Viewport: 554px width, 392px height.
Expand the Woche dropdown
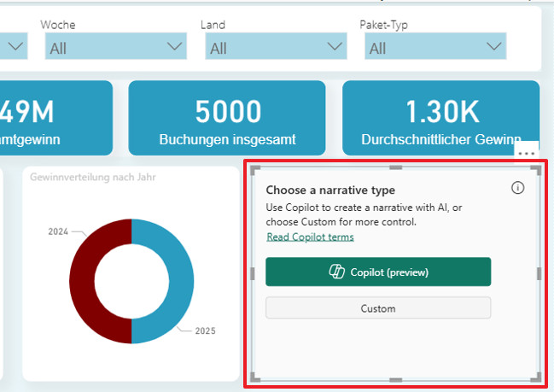coord(115,46)
